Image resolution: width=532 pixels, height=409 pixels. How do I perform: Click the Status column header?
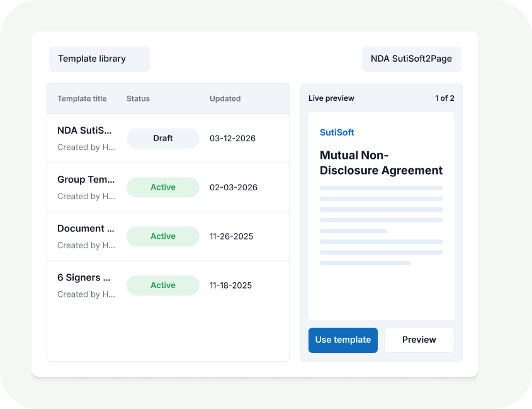coord(138,98)
